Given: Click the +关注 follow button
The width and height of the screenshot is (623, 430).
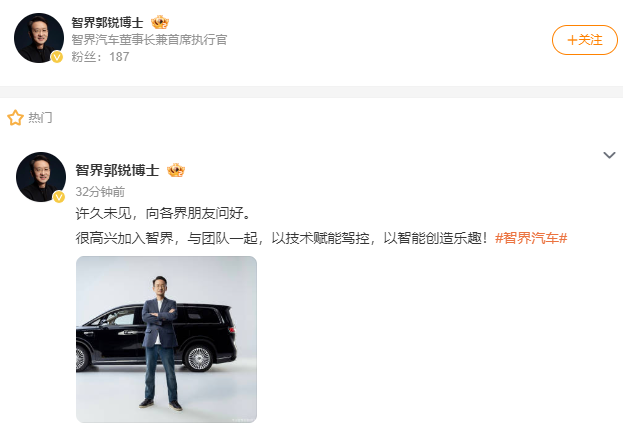Looking at the screenshot, I should [584, 40].
